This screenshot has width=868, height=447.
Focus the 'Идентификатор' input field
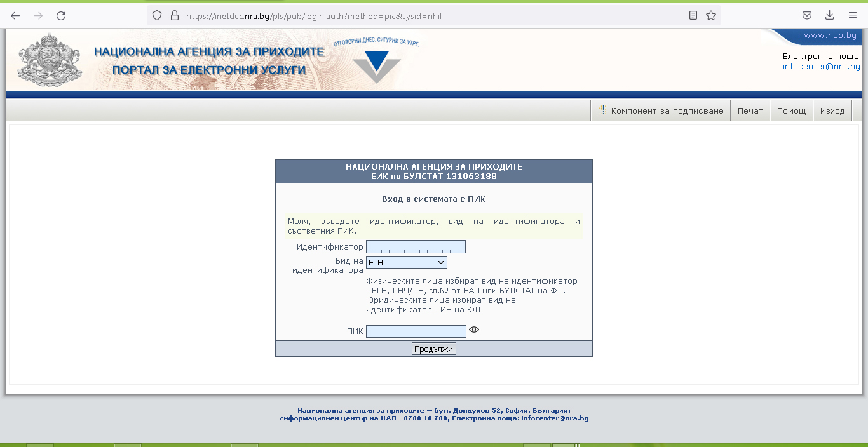tap(416, 246)
